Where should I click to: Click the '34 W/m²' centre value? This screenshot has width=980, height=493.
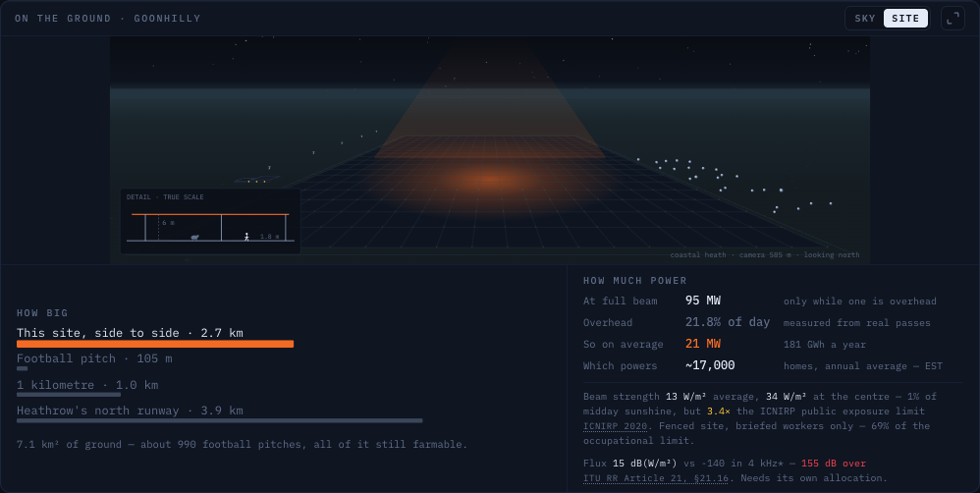click(x=787, y=396)
